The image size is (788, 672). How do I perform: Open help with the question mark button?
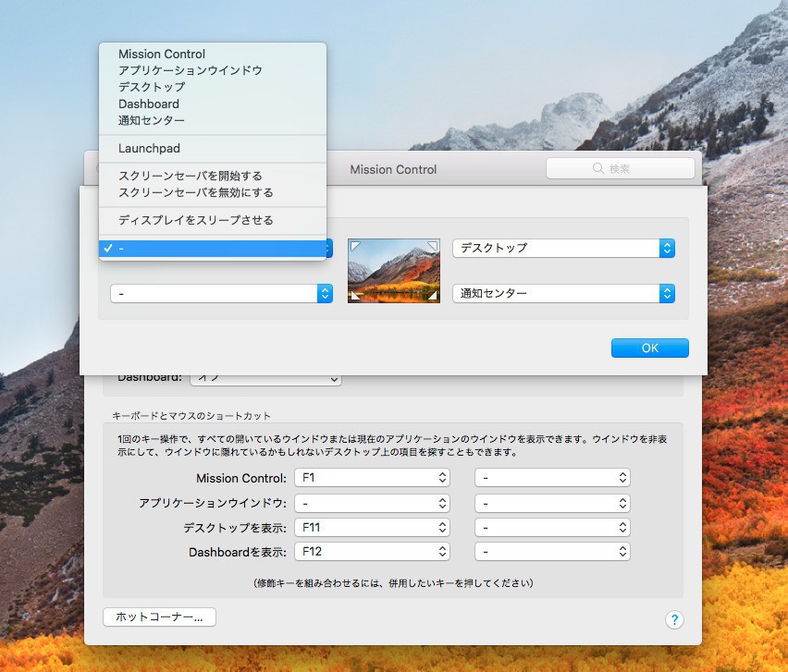[x=674, y=619]
